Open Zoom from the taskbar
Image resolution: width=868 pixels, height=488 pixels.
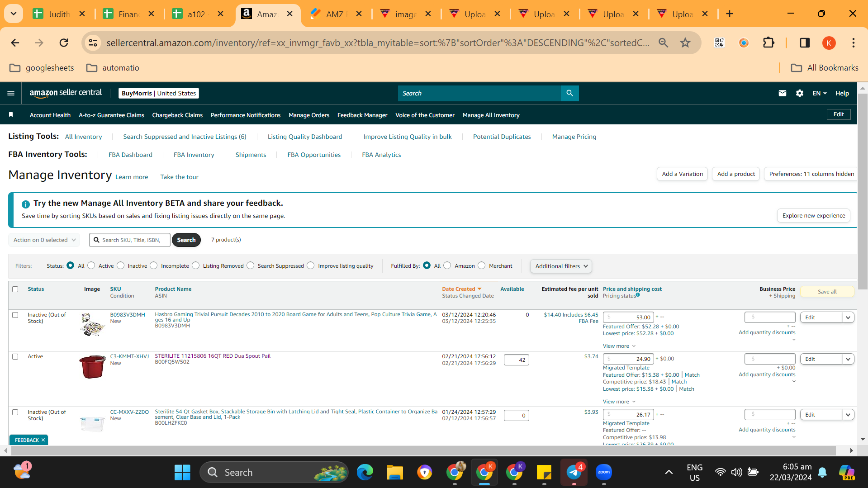604,473
